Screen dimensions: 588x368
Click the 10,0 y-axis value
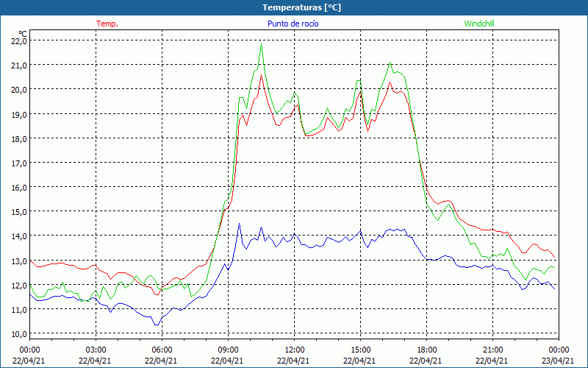[19, 334]
